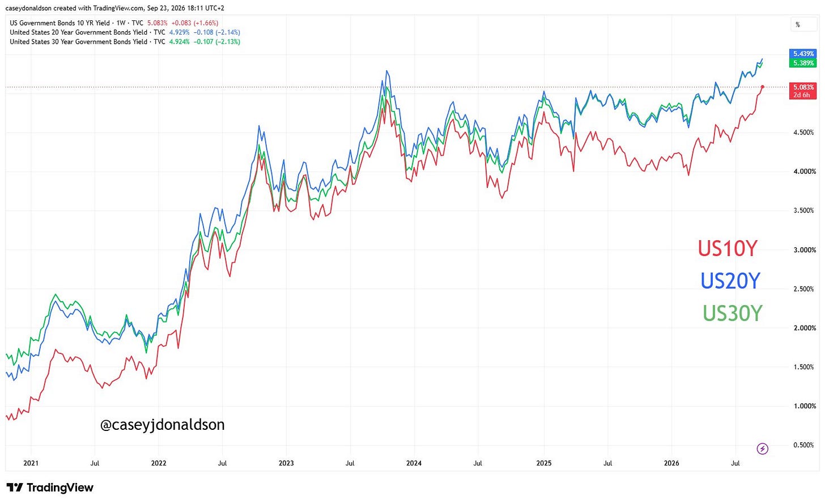Click the 2.000% price axis label
Screen dimensions: 825x504
[803, 328]
